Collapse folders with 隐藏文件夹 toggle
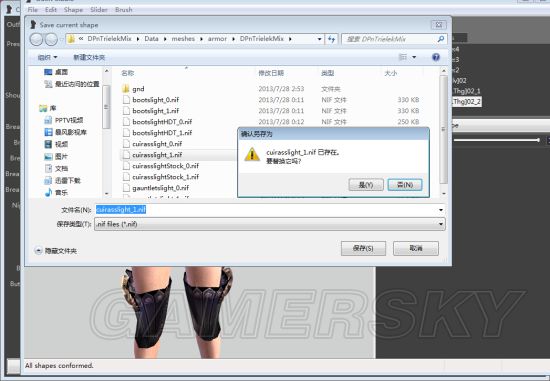Screen dimensions: 550x381 point(56,251)
